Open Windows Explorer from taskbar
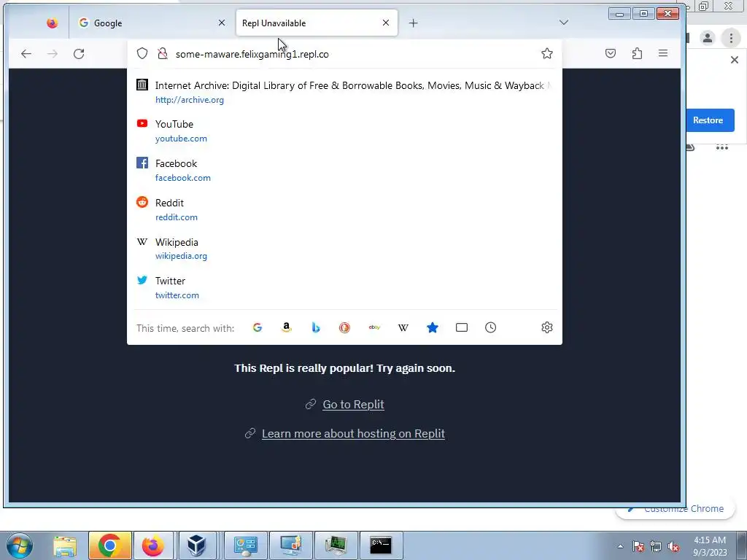 [x=65, y=545]
